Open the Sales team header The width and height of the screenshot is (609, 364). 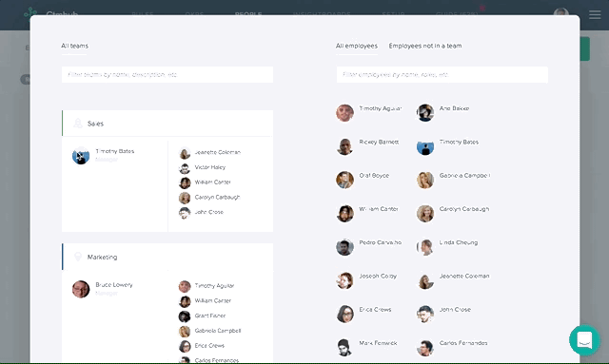click(167, 124)
